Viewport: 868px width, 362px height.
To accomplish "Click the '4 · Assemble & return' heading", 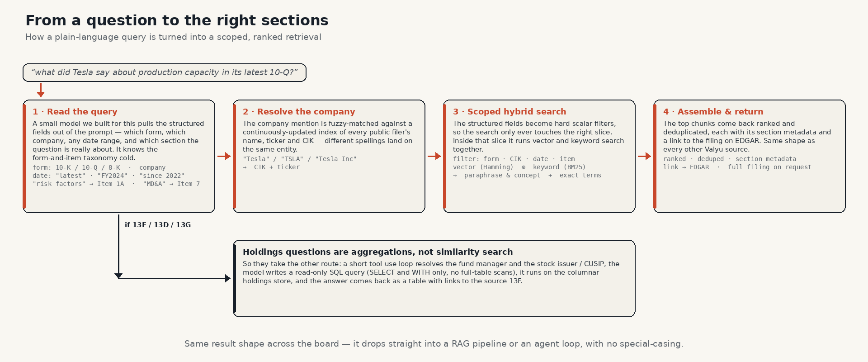I will click(713, 112).
